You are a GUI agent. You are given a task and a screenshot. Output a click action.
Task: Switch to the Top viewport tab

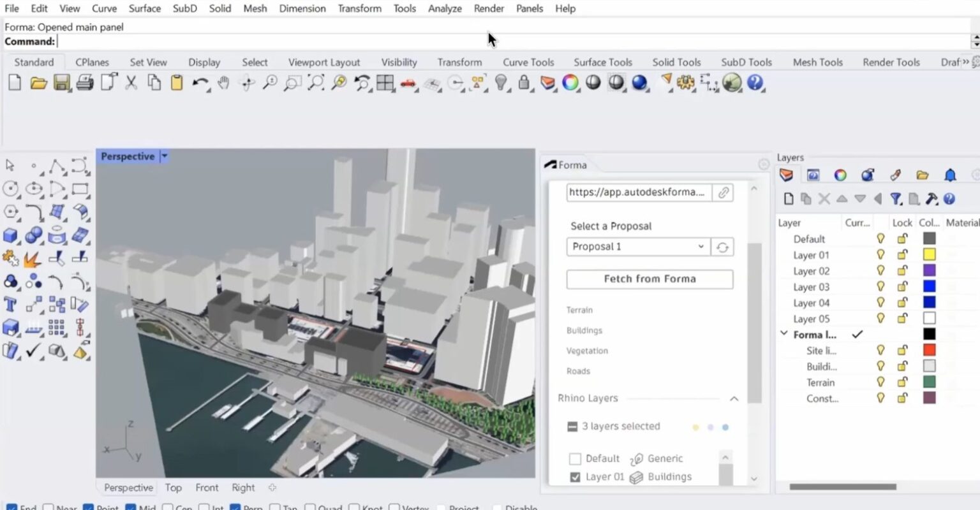[x=173, y=487]
